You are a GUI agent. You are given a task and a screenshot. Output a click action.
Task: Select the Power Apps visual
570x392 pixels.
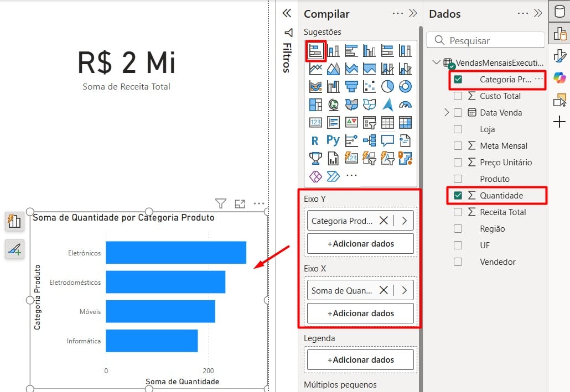315,176
